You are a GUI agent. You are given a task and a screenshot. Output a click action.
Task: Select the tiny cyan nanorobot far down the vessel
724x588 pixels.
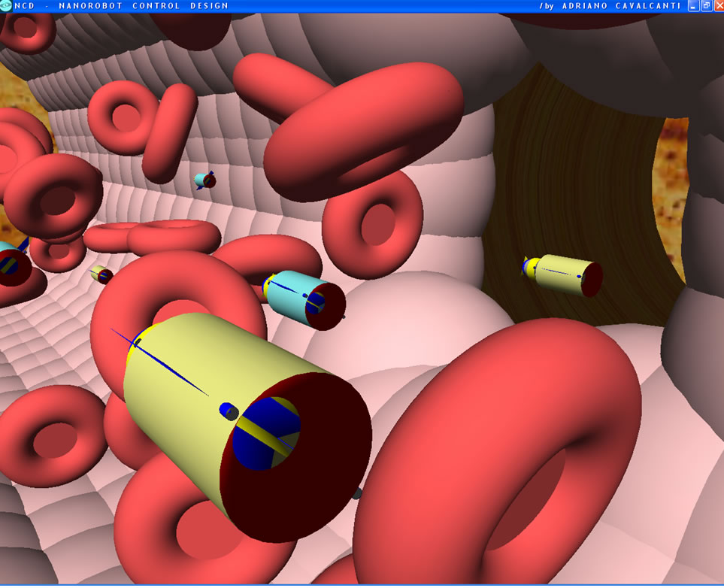pyautogui.click(x=205, y=180)
